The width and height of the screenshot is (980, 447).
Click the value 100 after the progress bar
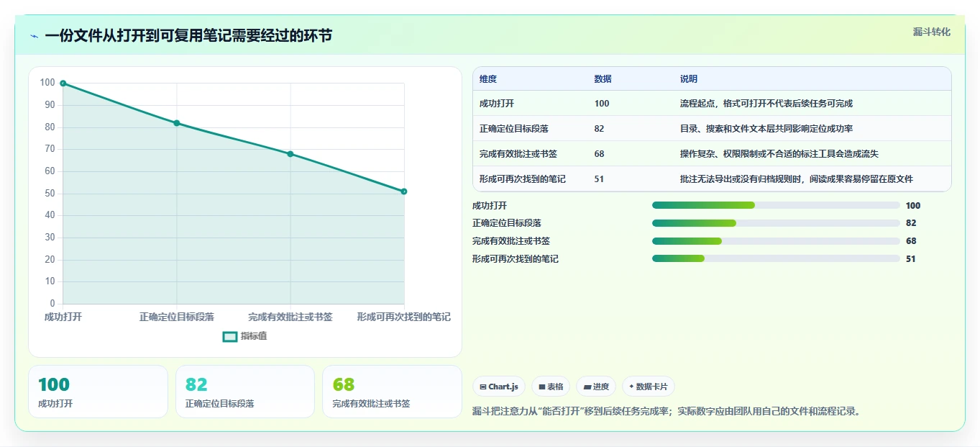point(913,205)
